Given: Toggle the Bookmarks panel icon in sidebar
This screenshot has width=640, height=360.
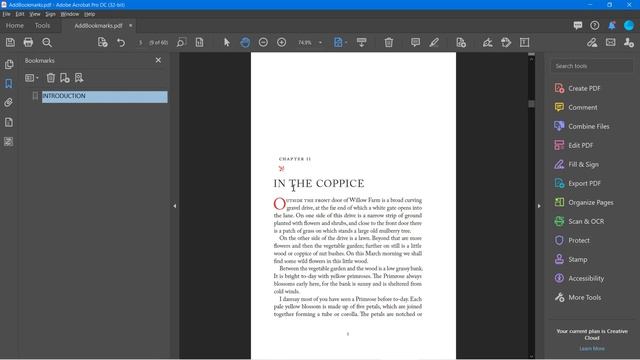Looking at the screenshot, I should (9, 83).
